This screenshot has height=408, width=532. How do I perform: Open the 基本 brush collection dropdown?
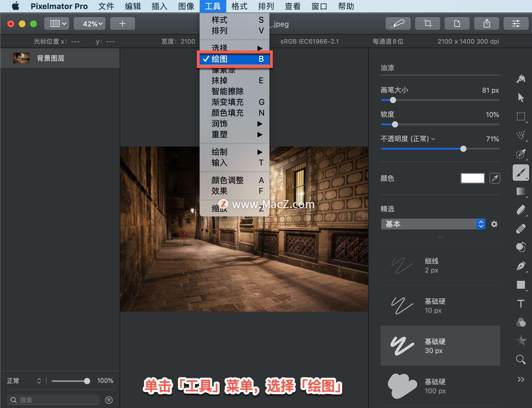tap(433, 224)
